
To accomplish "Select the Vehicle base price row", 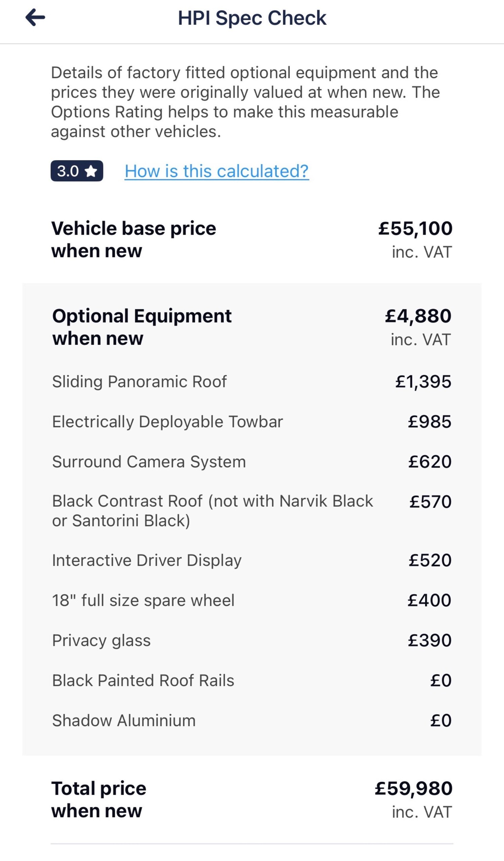I will pyautogui.click(x=133, y=239).
